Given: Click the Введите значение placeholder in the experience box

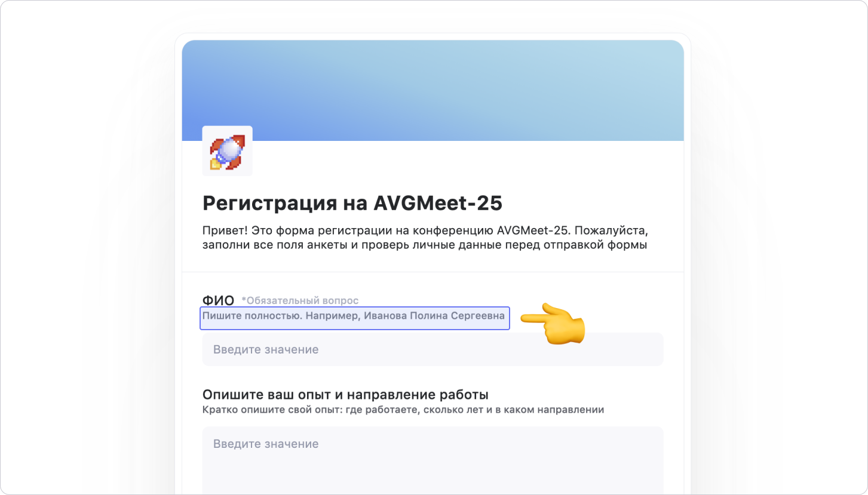Looking at the screenshot, I should [266, 444].
